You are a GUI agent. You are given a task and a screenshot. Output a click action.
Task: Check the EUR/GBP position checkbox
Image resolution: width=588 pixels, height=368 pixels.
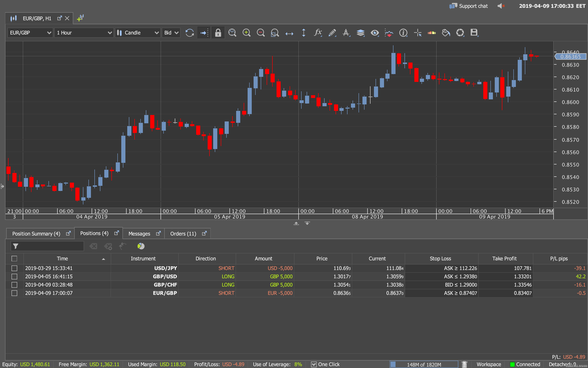coord(14,293)
